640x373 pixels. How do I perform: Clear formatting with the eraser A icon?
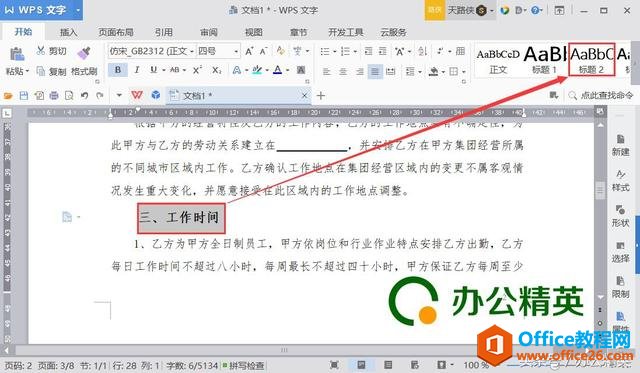pos(280,51)
